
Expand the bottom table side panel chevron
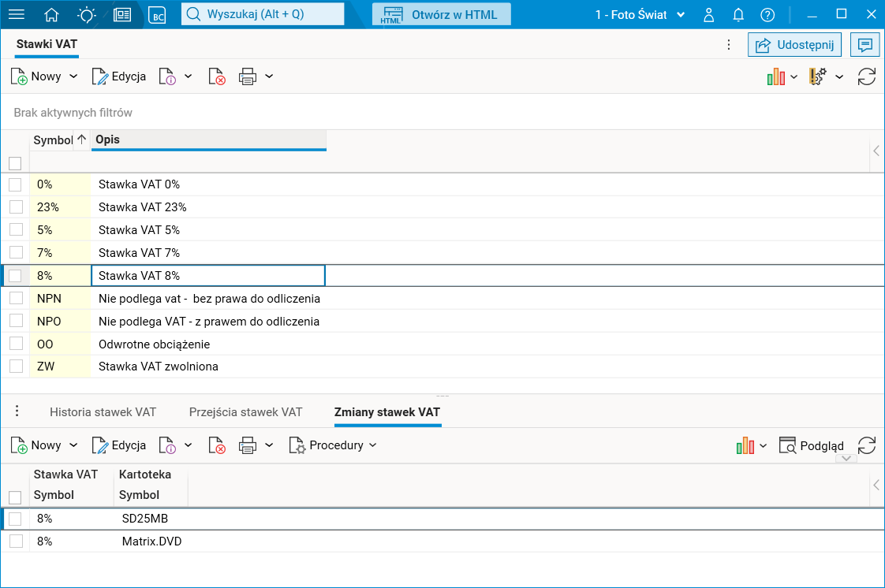[x=876, y=485]
